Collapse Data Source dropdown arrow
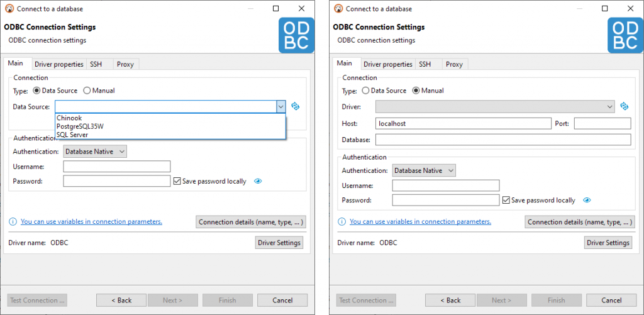This screenshot has width=644, height=315. [x=280, y=107]
